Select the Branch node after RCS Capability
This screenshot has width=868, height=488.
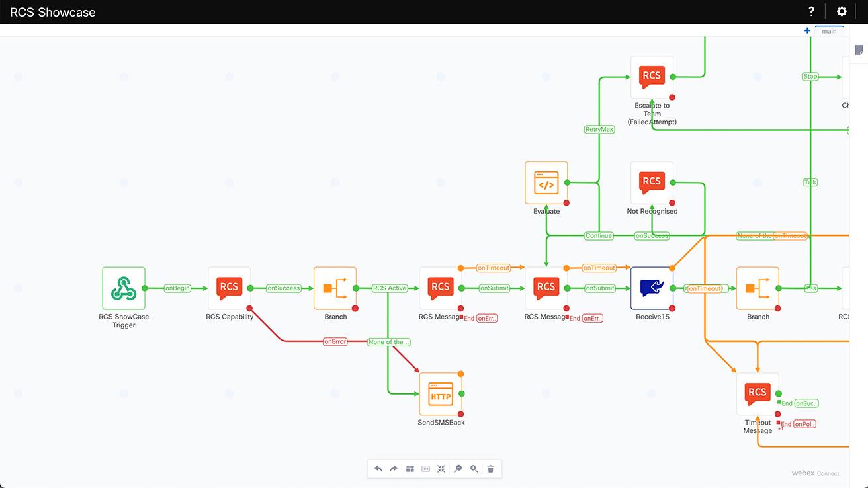335,288
